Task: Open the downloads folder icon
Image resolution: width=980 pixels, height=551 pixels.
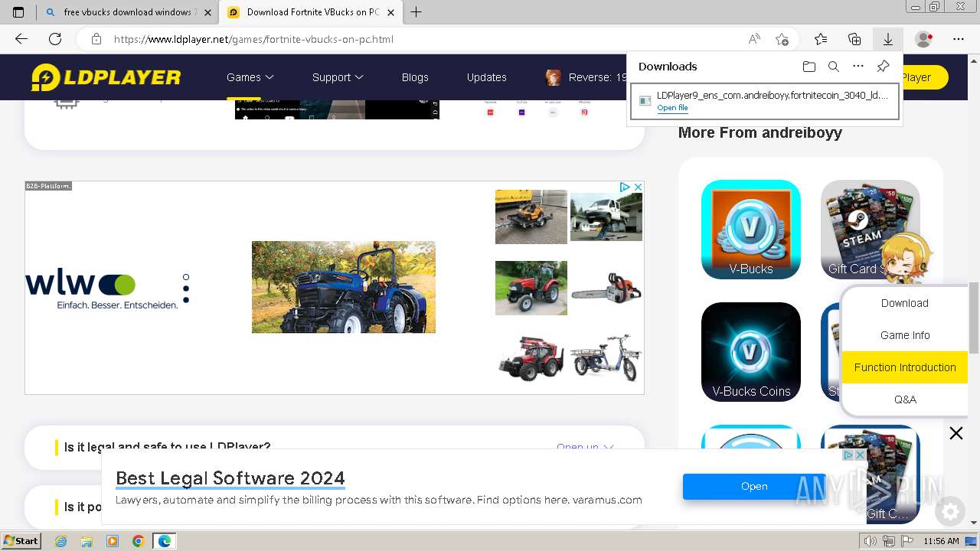Action: 809,67
